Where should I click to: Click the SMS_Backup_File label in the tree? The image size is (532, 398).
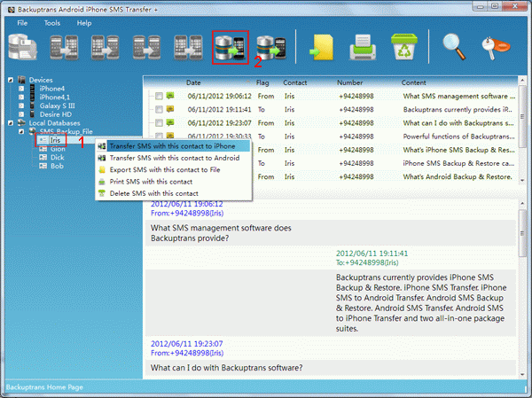pyautogui.click(x=66, y=132)
